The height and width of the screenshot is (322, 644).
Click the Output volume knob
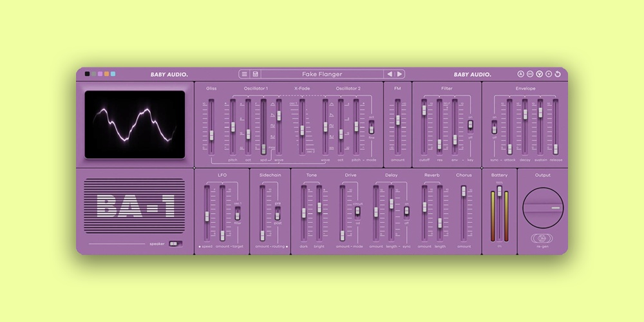tap(543, 207)
